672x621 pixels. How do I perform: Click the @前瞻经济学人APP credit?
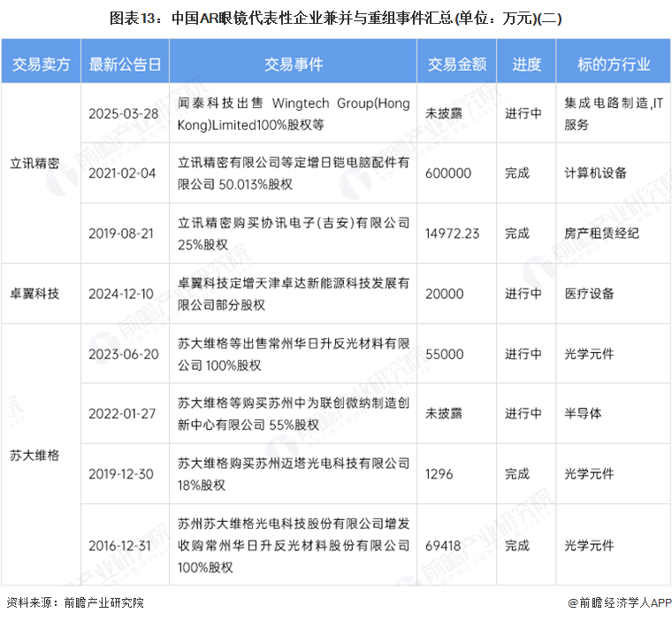[x=620, y=603]
